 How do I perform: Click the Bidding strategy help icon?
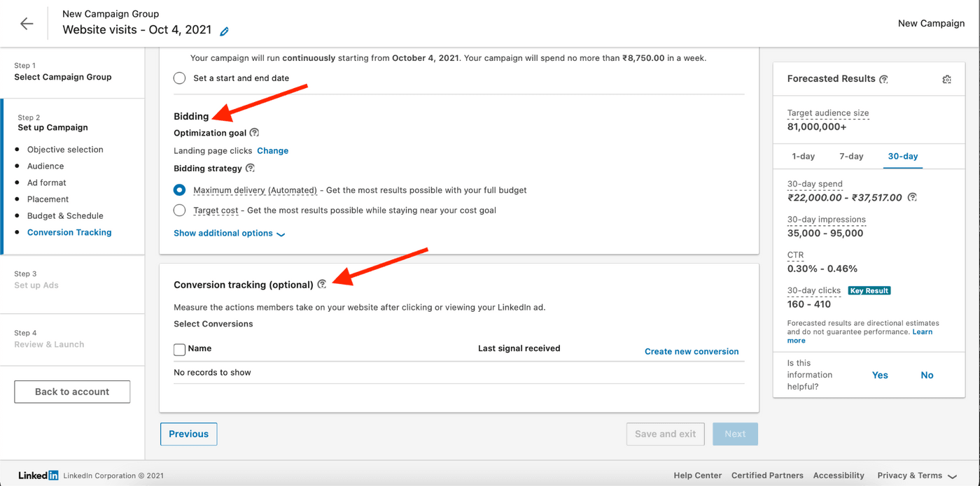pyautogui.click(x=251, y=168)
